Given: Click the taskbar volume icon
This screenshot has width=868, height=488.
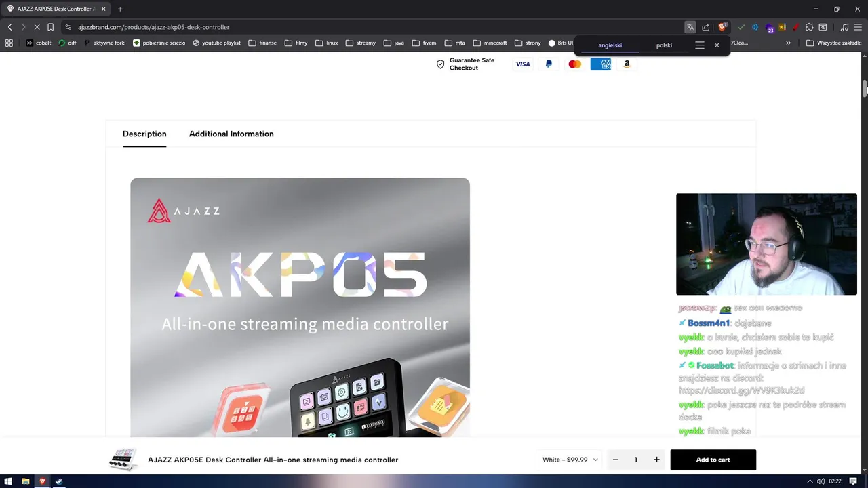Looking at the screenshot, I should (x=821, y=481).
